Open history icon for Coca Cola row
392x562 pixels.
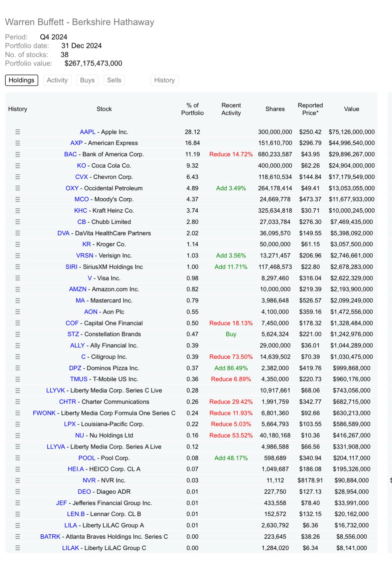click(18, 166)
